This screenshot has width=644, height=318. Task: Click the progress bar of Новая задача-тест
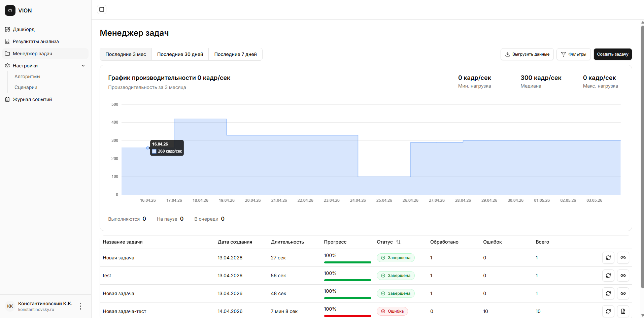tap(347, 316)
